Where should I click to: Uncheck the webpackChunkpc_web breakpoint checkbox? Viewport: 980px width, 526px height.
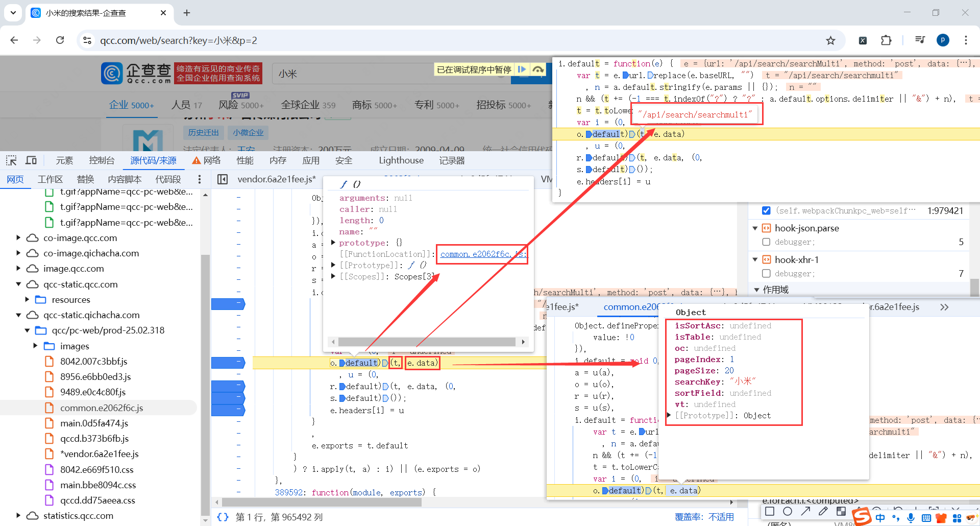766,210
